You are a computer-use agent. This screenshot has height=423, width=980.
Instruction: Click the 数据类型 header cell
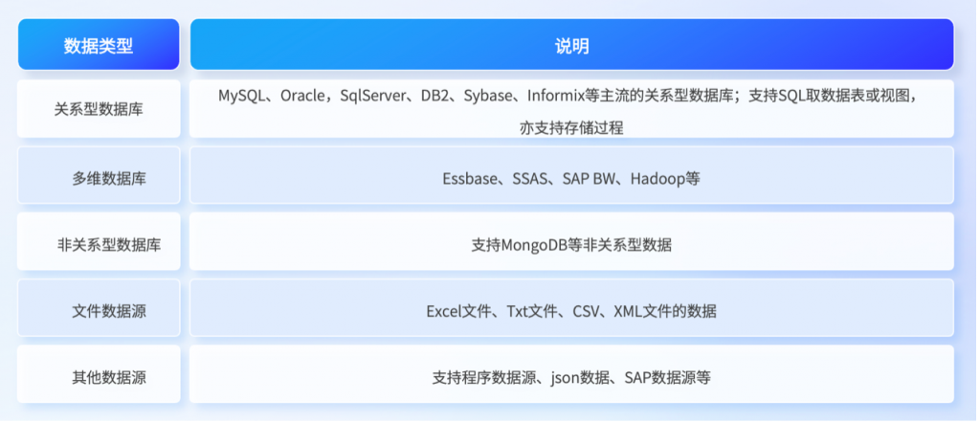(99, 44)
